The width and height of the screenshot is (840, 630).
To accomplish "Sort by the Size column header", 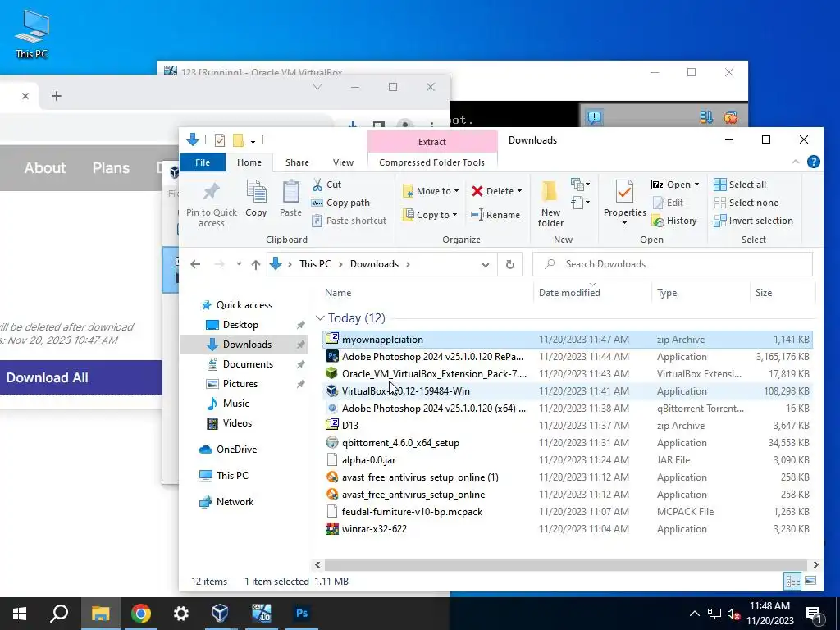I will click(764, 293).
